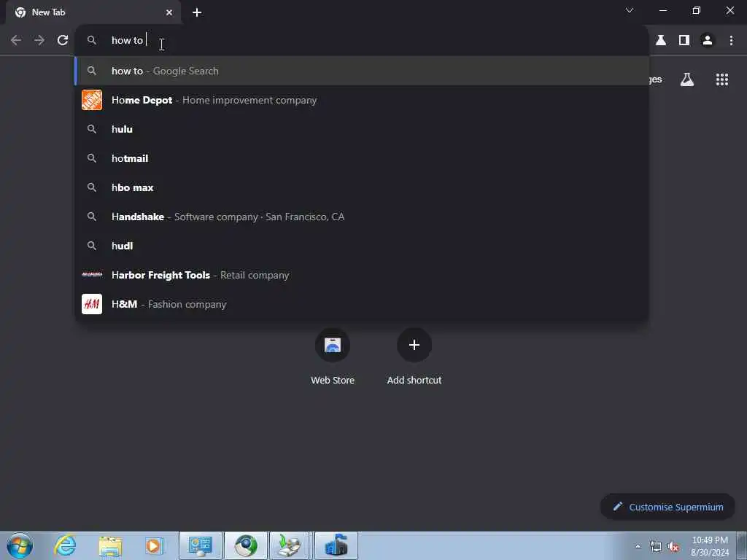Close the New Tab tab
This screenshot has width=747, height=560.
pos(169,12)
